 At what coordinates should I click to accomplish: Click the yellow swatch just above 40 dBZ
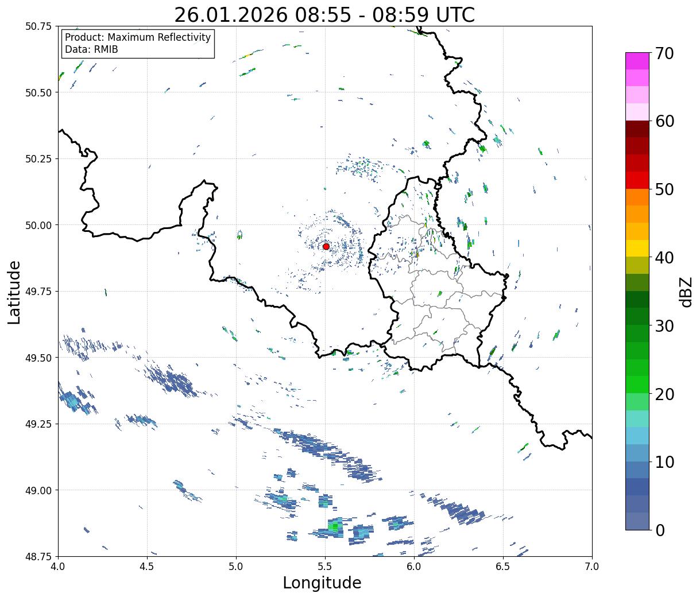637,249
